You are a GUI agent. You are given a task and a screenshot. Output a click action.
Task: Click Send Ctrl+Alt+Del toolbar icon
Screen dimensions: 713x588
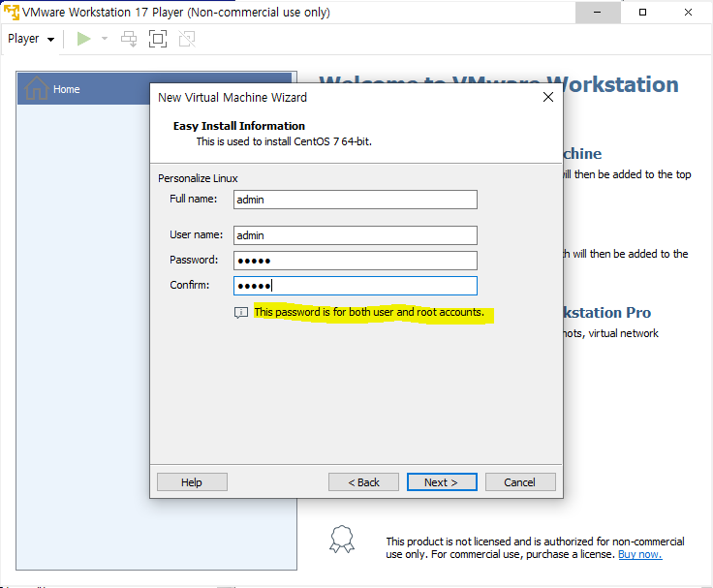tap(129, 39)
